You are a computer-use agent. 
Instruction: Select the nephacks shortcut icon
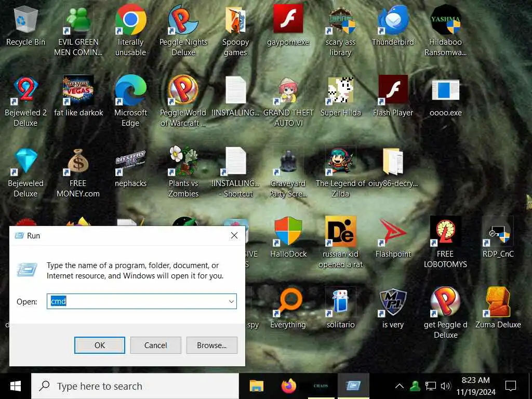click(130, 162)
